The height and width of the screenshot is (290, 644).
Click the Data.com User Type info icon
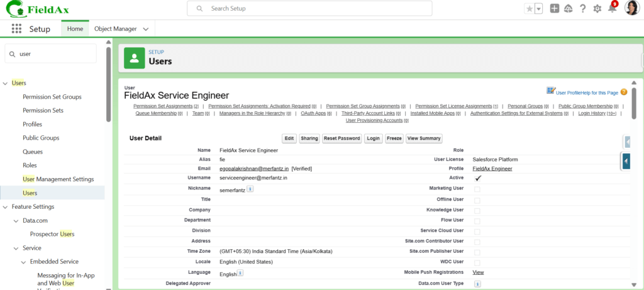click(x=478, y=284)
